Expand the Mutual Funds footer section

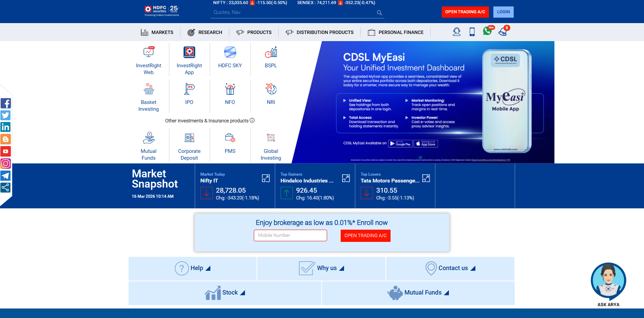click(x=418, y=293)
